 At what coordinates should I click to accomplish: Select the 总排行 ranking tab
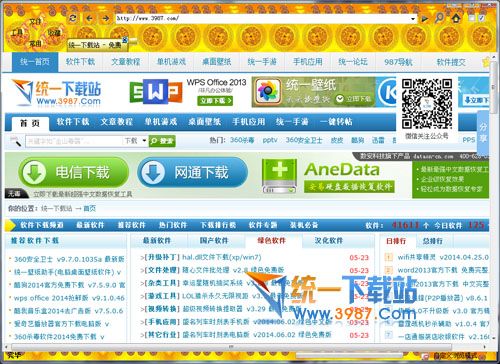[433, 241]
